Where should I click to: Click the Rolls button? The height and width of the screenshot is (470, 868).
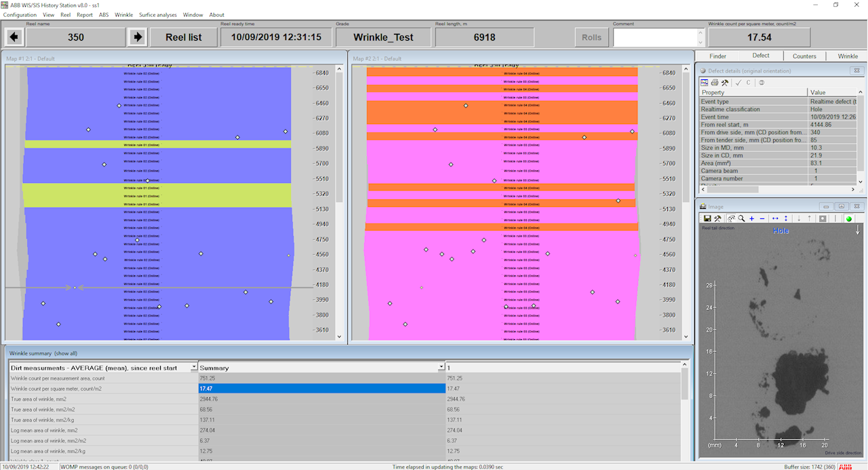point(591,37)
